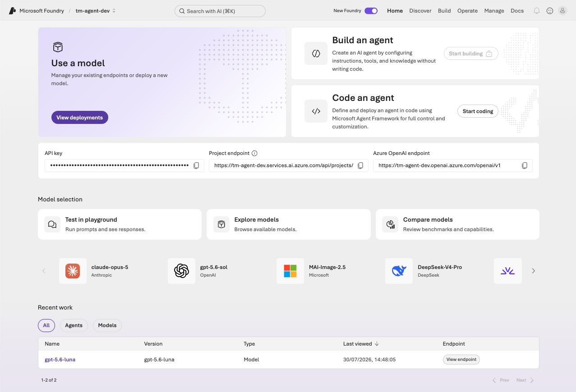The width and height of the screenshot is (576, 392).
Task: Go to the Home tab
Action: click(x=395, y=11)
